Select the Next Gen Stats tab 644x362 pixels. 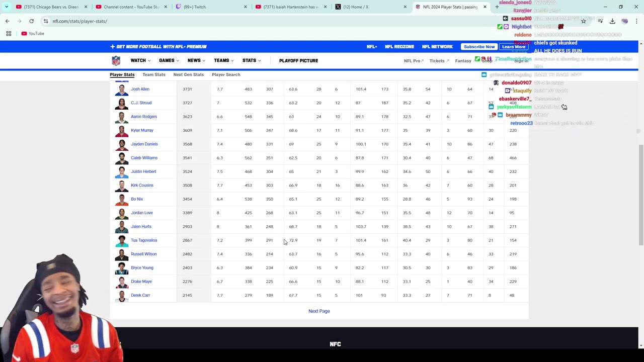[189, 74]
